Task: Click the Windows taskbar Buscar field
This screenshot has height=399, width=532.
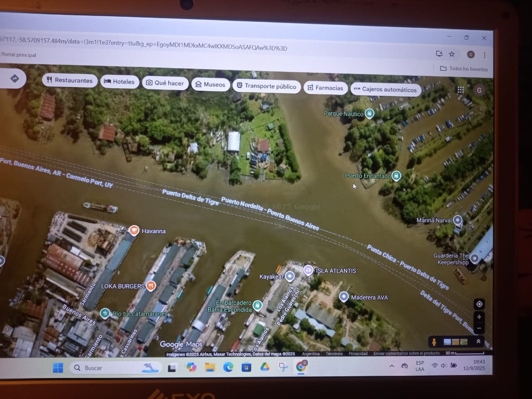Action: [x=111, y=368]
